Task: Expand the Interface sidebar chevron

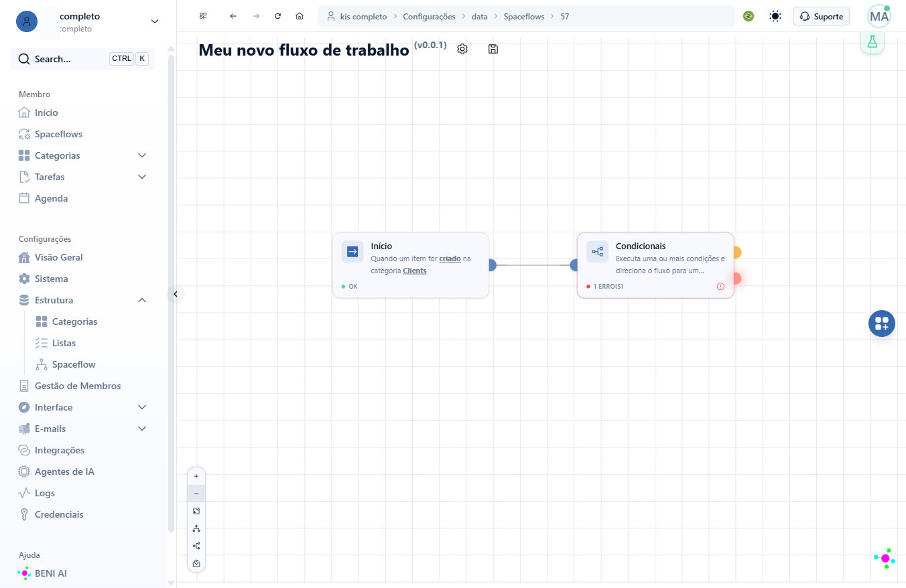Action: click(142, 407)
